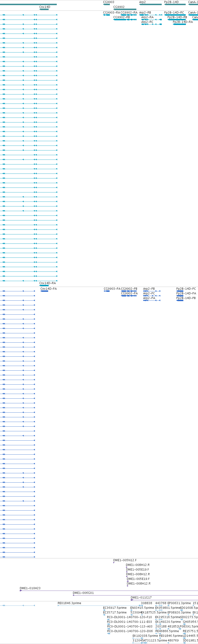Viewport: 198px width, 644px height.
Task: Click the CG9903-RA transcript label
Action: (111, 13)
